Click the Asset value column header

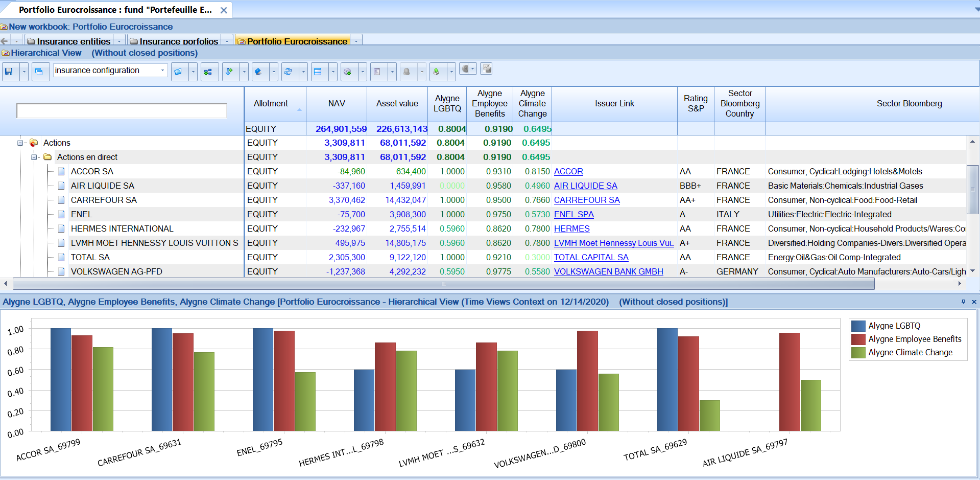(397, 104)
